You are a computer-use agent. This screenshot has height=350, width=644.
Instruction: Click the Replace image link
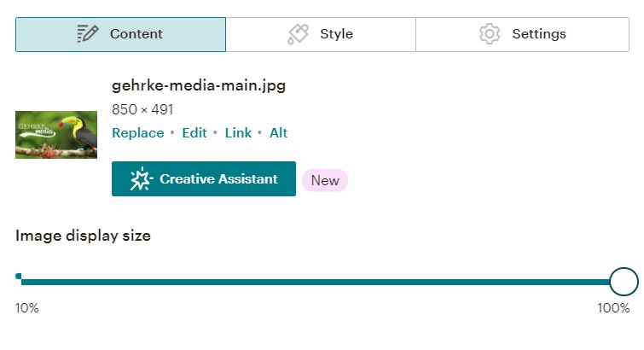coord(138,133)
